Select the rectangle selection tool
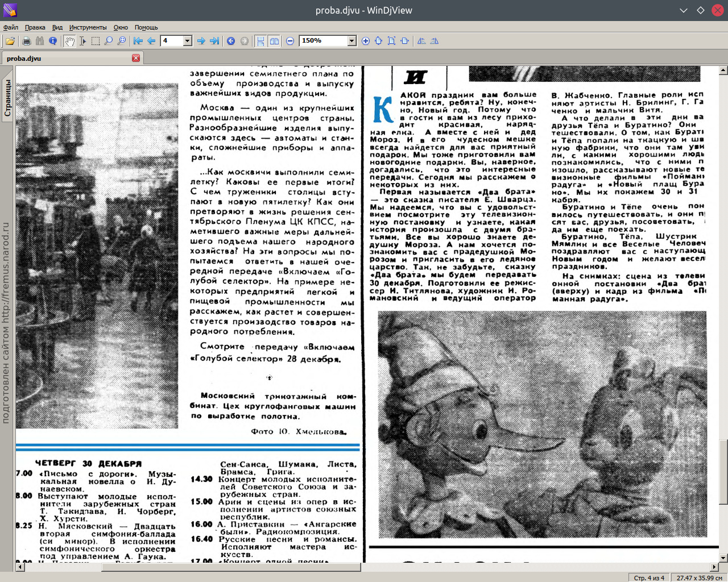 click(x=96, y=41)
